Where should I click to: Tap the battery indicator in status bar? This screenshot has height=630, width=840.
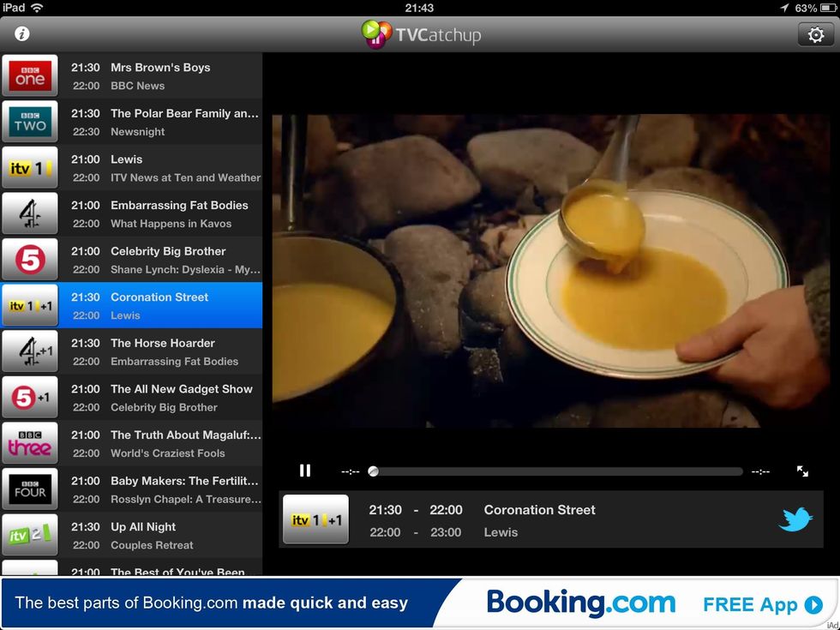point(830,8)
